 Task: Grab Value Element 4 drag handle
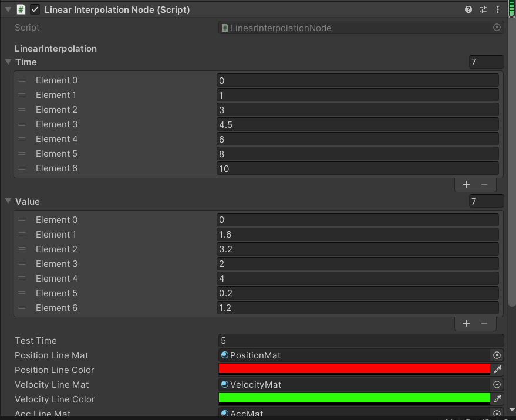coord(22,278)
